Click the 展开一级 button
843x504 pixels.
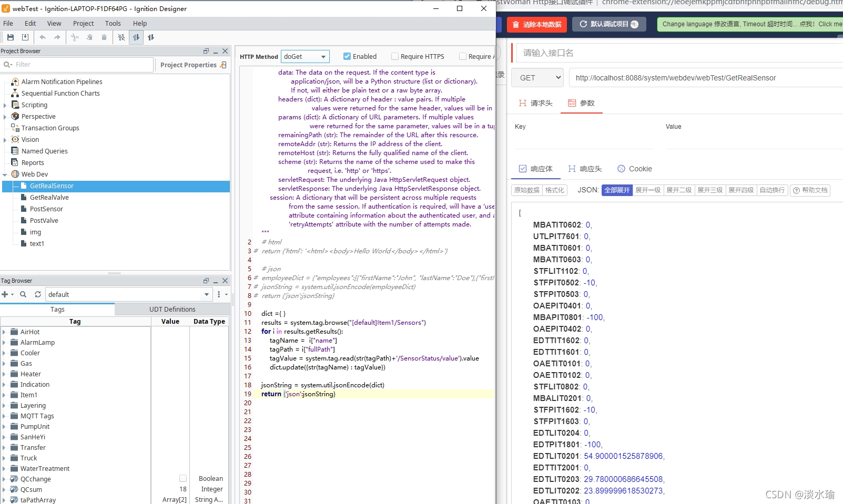click(647, 190)
